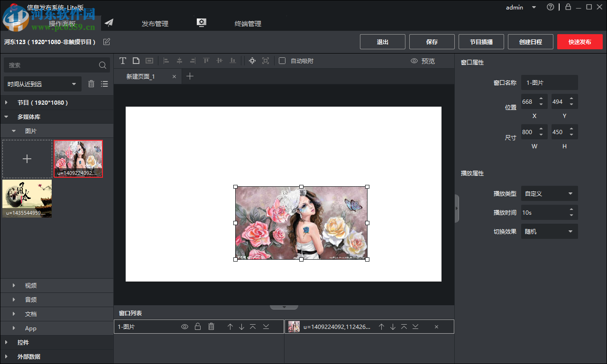This screenshot has height=364, width=607.
Task: Click the edit pencil next to 河东123 title
Action: tap(106, 42)
